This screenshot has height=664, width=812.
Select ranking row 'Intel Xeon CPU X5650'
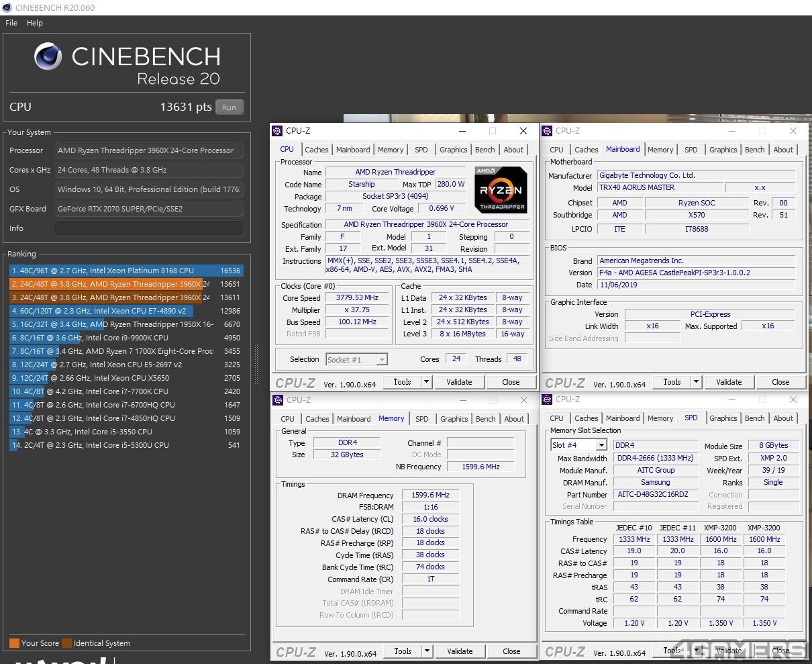tap(126, 378)
